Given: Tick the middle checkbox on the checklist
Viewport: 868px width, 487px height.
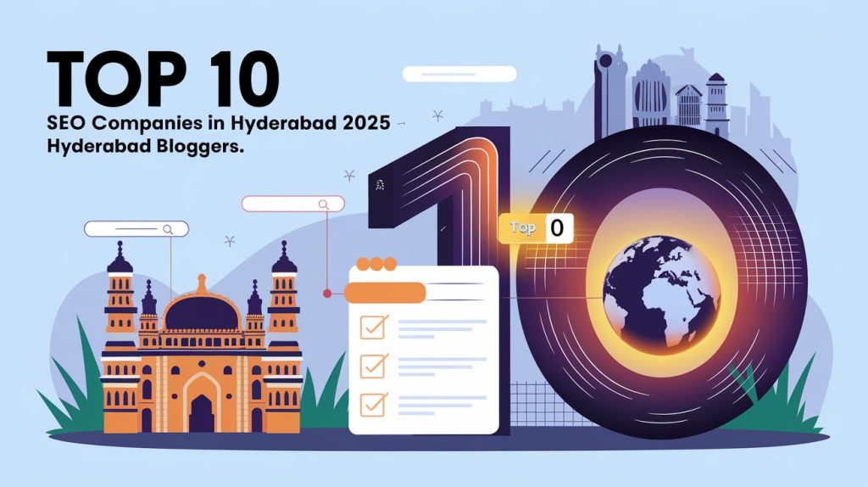Looking at the screenshot, I should [373, 366].
